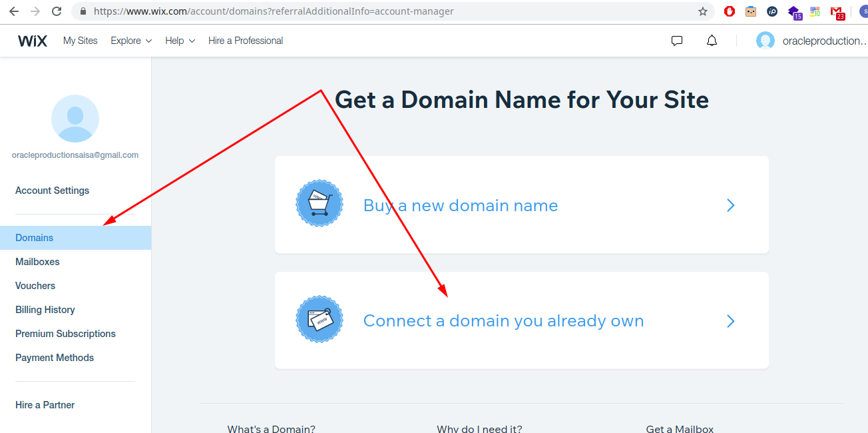Open the extension with the 10 badge
The height and width of the screenshot is (433, 868).
pyautogui.click(x=815, y=12)
